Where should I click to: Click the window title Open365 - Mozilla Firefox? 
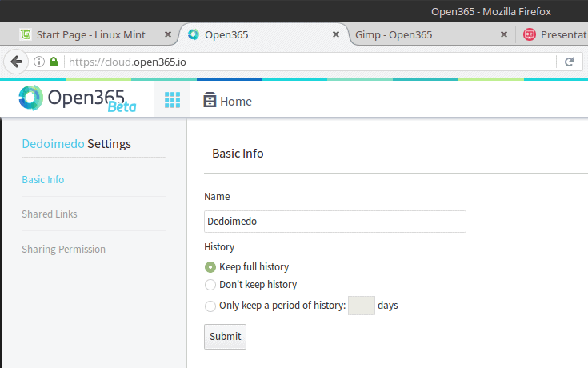pos(491,12)
